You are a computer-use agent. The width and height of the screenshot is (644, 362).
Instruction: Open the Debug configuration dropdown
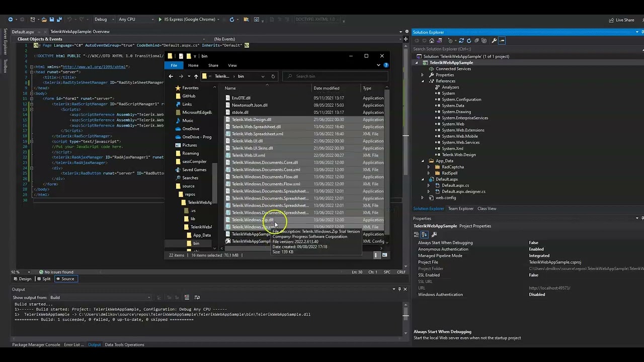tap(104, 20)
